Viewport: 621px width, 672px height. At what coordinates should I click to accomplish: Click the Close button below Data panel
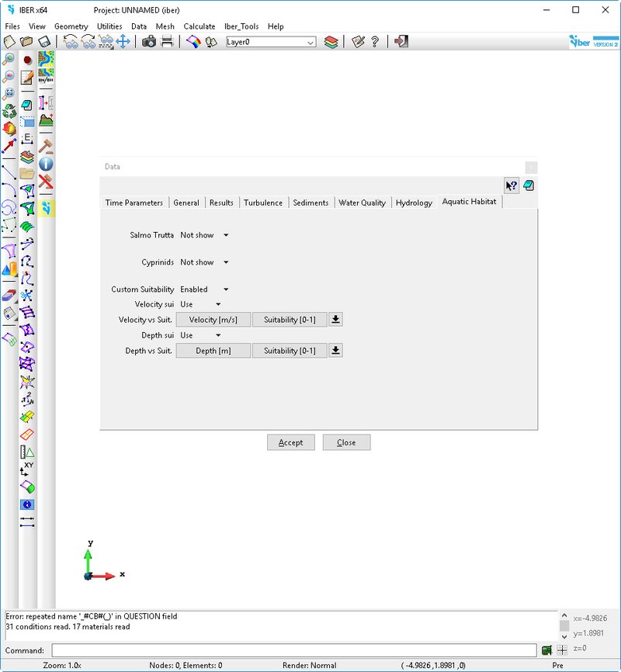[x=346, y=442]
